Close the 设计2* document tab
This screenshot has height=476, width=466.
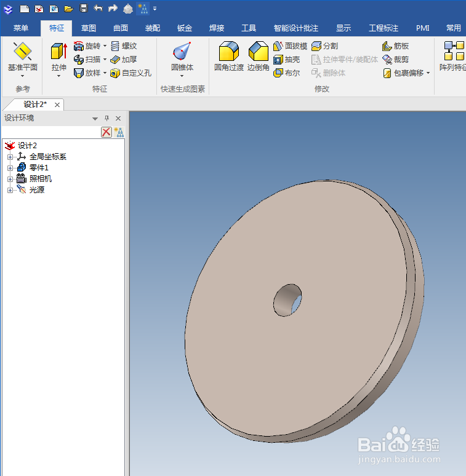(x=57, y=105)
